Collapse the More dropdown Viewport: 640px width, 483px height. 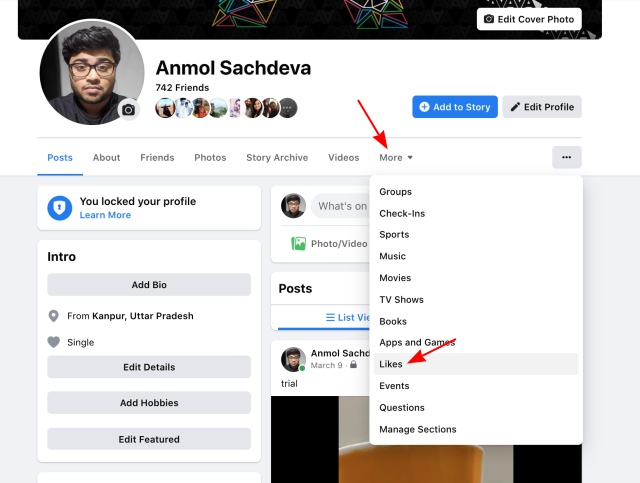point(396,158)
